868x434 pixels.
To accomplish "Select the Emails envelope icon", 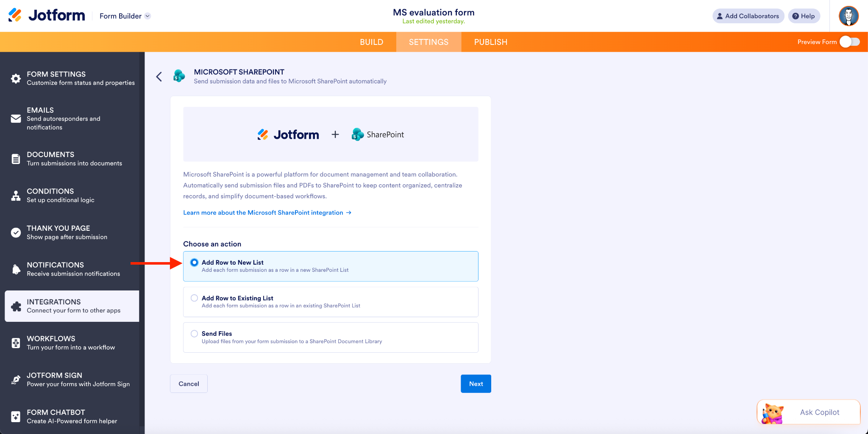I will (15, 119).
